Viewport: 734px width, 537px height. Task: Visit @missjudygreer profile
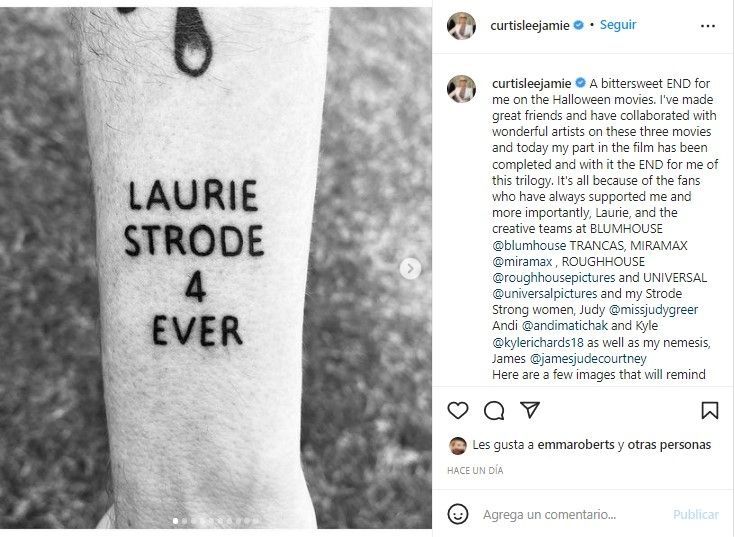(653, 310)
